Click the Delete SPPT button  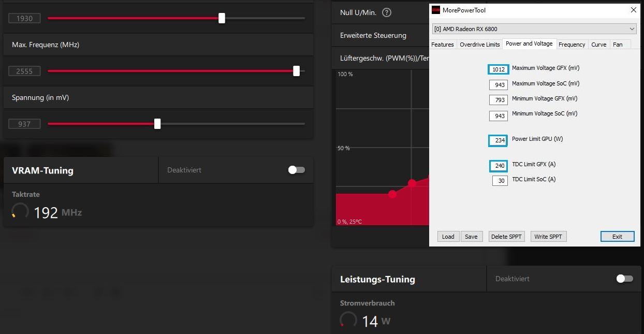click(506, 237)
